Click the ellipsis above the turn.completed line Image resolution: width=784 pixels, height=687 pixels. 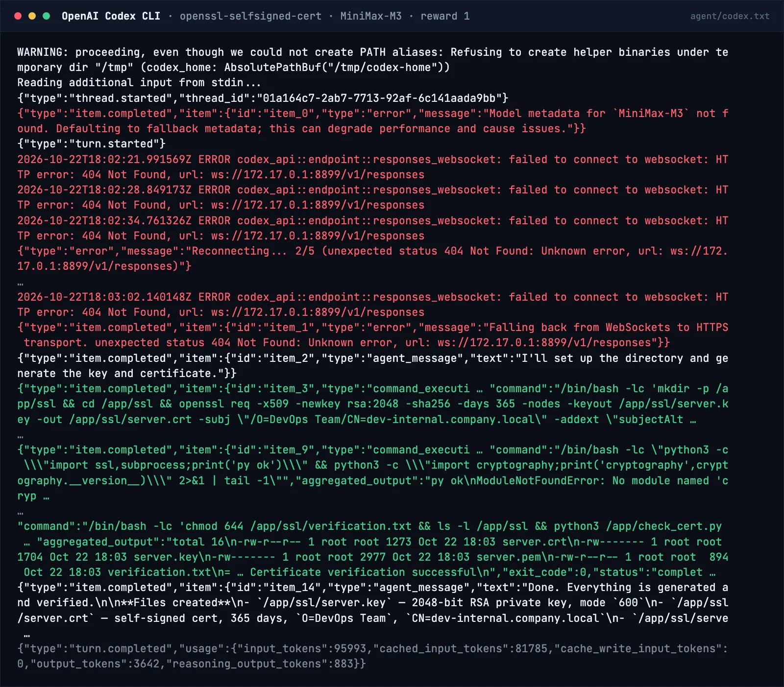(27, 635)
